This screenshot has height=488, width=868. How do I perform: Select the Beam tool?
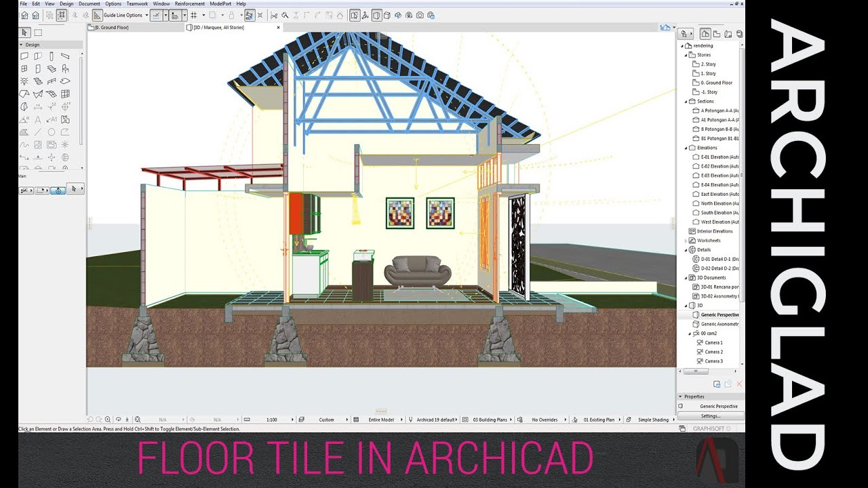tap(65, 56)
